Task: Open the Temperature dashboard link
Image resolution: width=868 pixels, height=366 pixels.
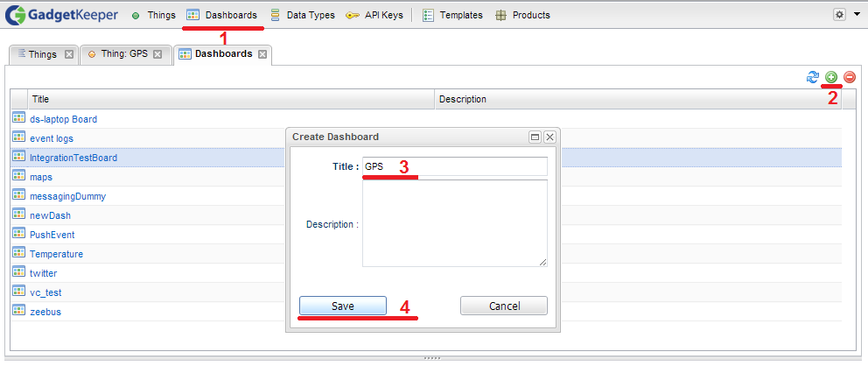Action: click(57, 254)
